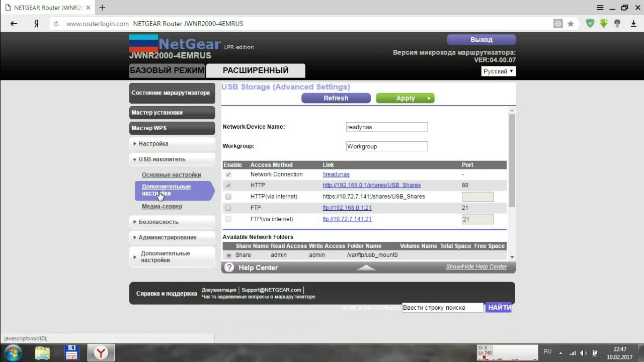Click the НАЙТИ search button
The image size is (644, 362).
[x=499, y=307]
